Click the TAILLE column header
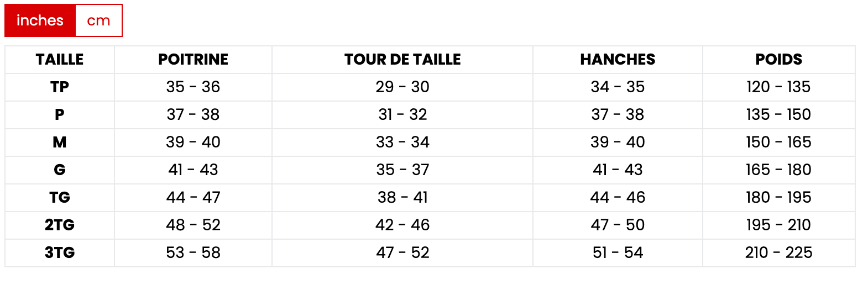Image resolution: width=868 pixels, height=285 pixels. [x=60, y=60]
